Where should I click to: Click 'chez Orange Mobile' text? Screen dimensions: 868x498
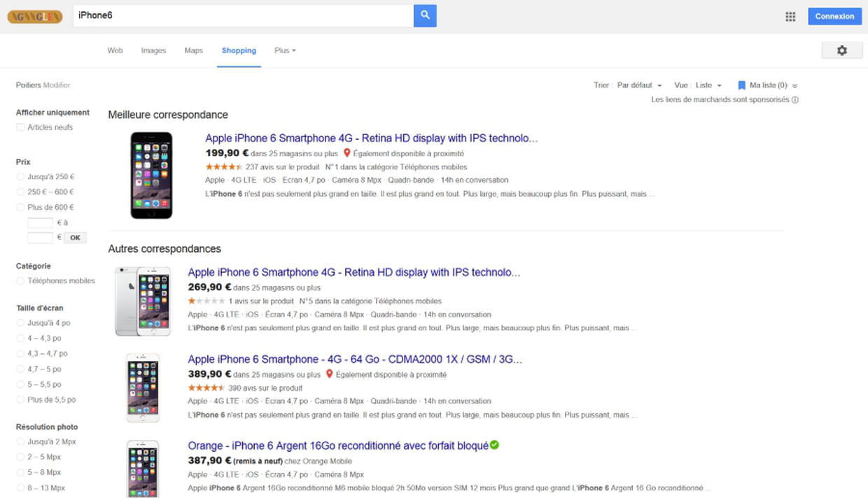319,461
